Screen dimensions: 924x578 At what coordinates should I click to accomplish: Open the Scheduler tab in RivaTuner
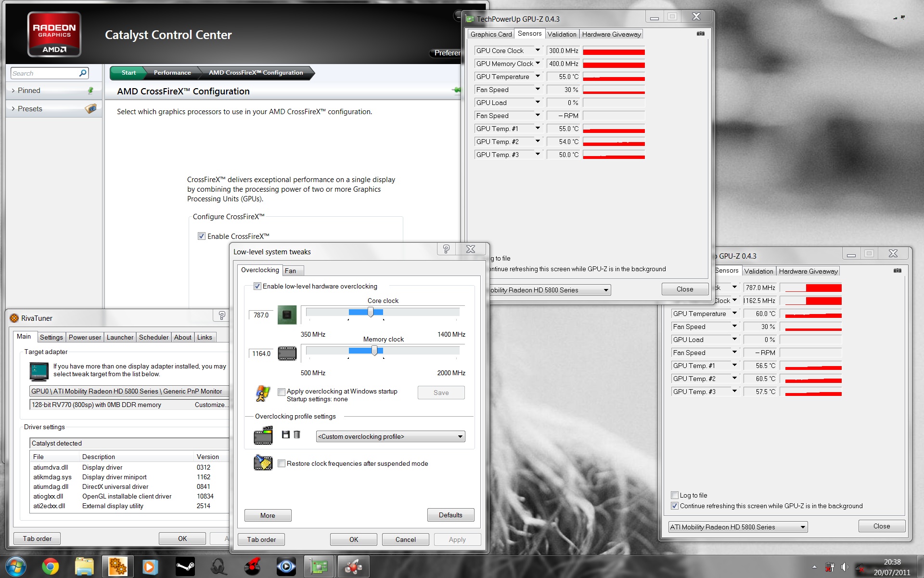click(154, 337)
